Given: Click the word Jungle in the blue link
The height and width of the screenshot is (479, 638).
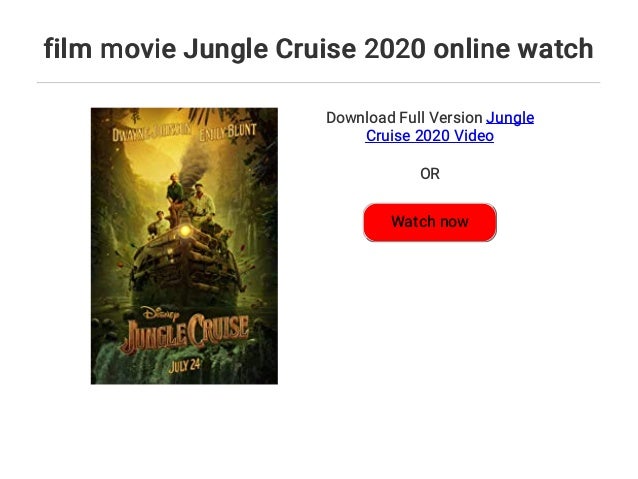Looking at the screenshot, I should 510,118.
